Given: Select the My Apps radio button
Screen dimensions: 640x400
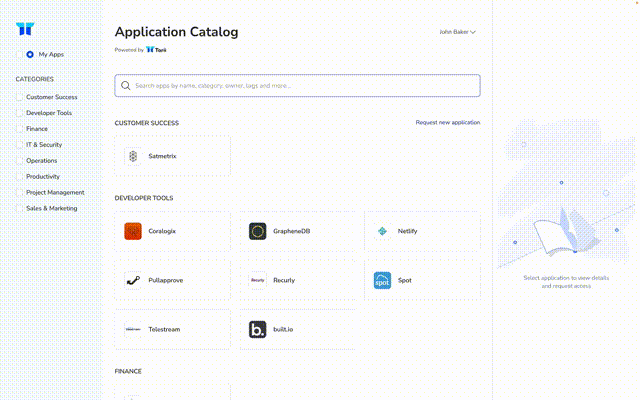Looking at the screenshot, I should tap(30, 54).
